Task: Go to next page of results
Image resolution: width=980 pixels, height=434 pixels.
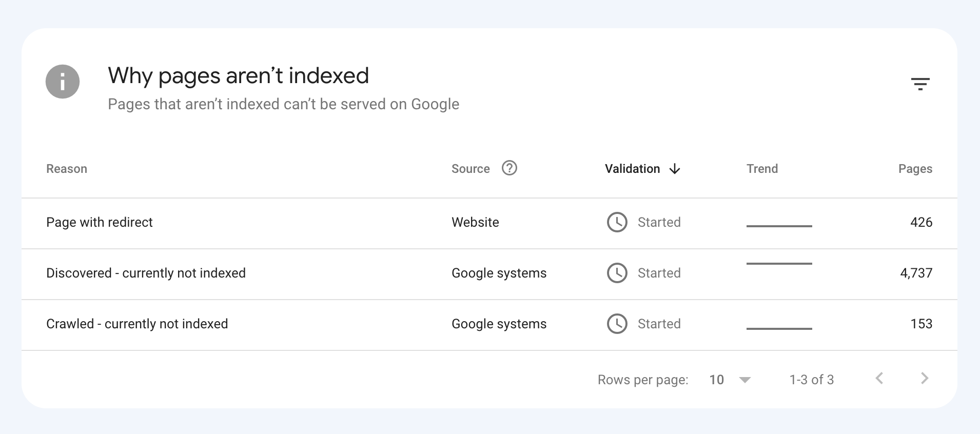Action: tap(925, 379)
